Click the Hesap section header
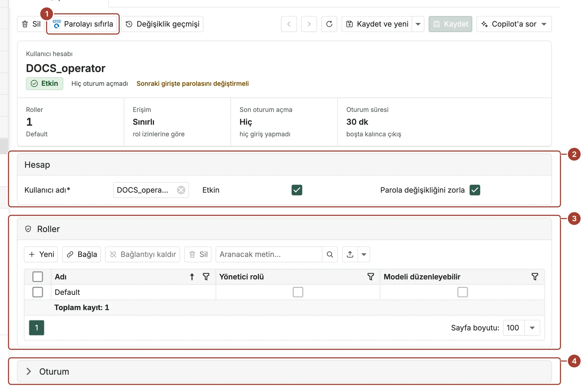This screenshot has height=386, width=588. [x=284, y=165]
